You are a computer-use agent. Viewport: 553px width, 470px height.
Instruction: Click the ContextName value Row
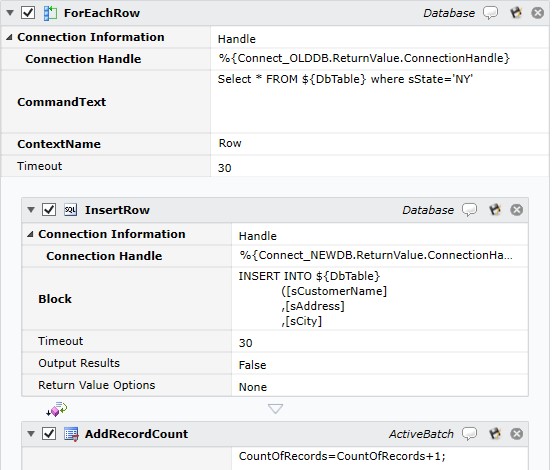tap(230, 143)
